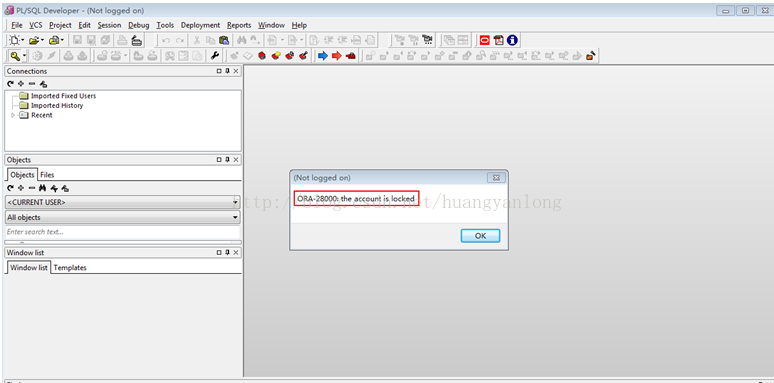The width and height of the screenshot is (774, 383).
Task: Click the Connections panel stacked-list icon
Action: tap(43, 84)
